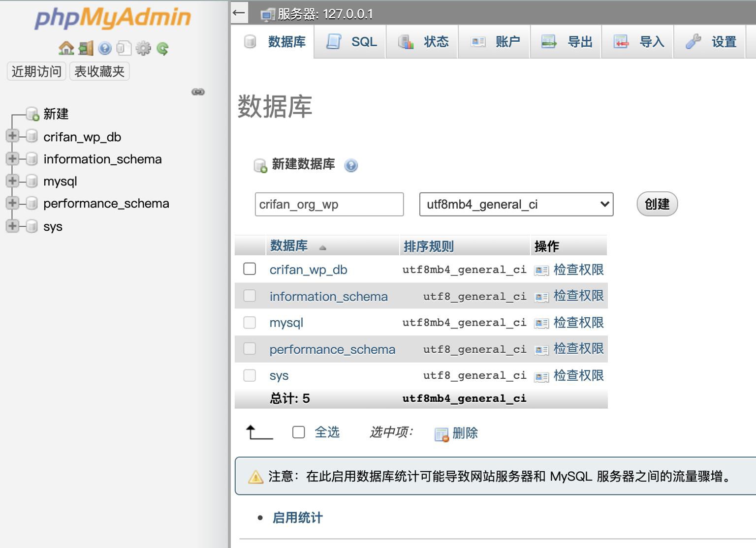Click the 检查权限 link for crifan_wp_db
This screenshot has width=756, height=548.
click(579, 270)
